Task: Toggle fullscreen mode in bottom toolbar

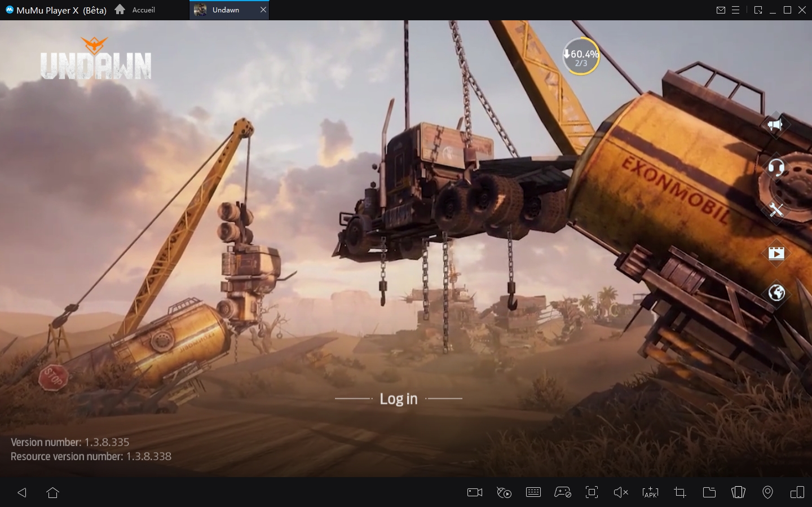Action: pyautogui.click(x=592, y=492)
